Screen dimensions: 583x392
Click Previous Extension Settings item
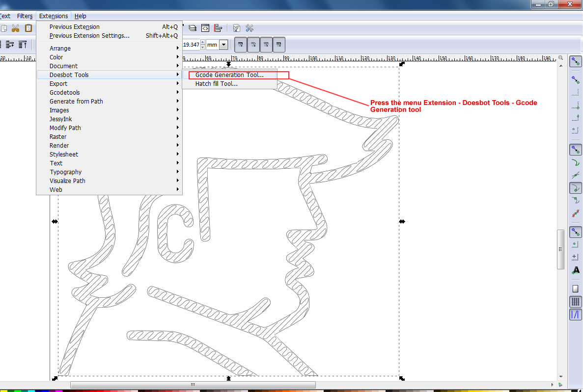click(89, 36)
